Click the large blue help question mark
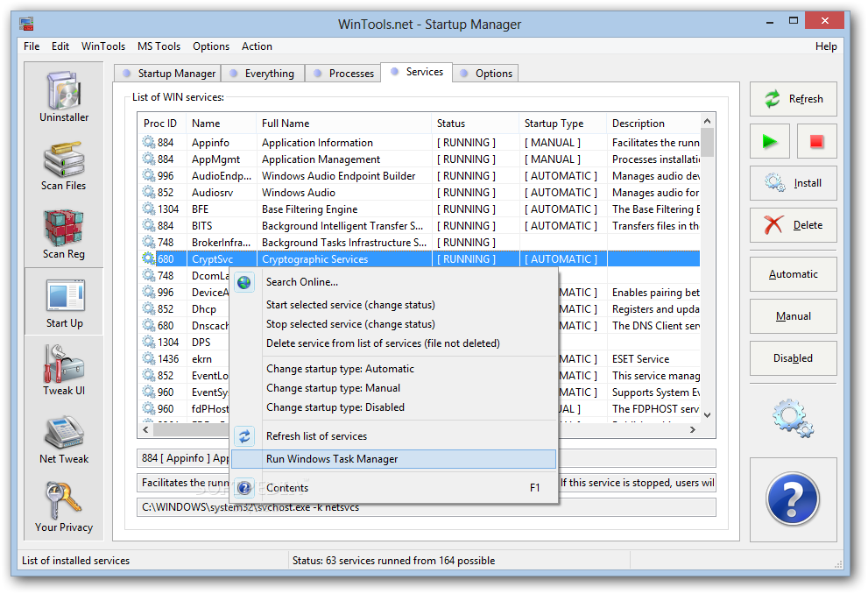Screen dimensions: 868x594 click(x=792, y=499)
